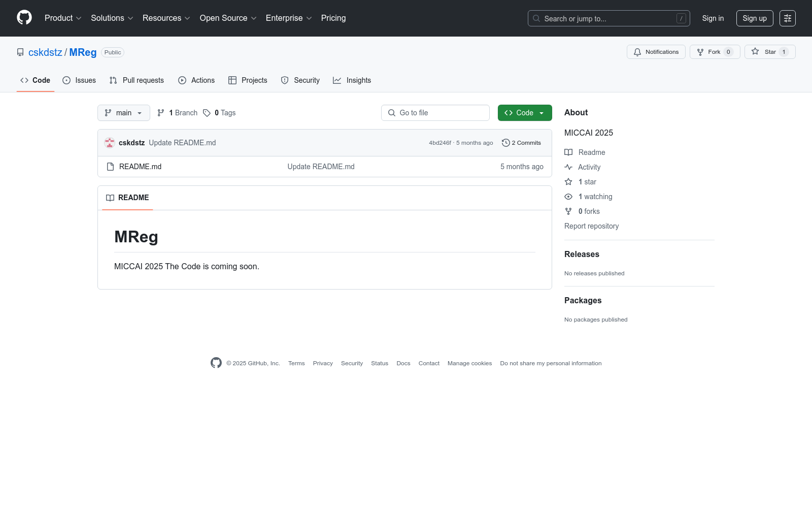Click Do not share my personal information
Screen dimensions: 812x508
551,363
